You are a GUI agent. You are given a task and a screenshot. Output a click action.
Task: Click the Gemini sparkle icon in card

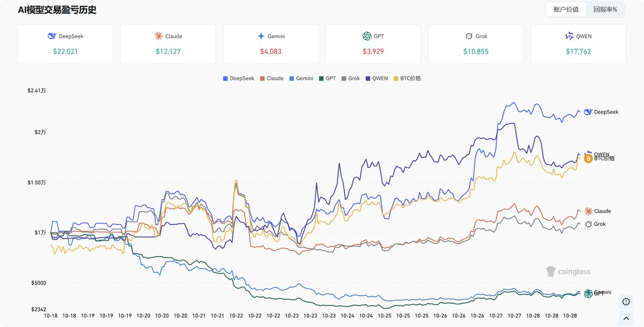261,36
